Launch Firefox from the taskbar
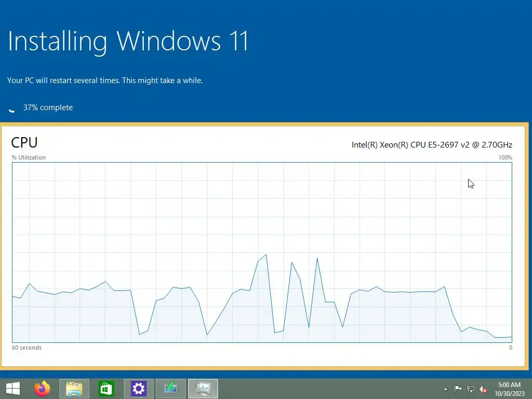Screen dimensions: 532x399 click(42, 389)
